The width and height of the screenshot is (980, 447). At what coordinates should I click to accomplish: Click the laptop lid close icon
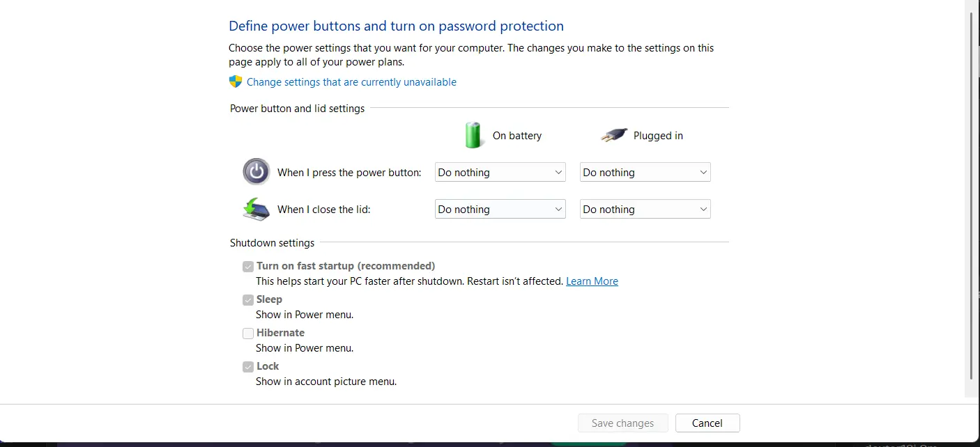click(257, 209)
